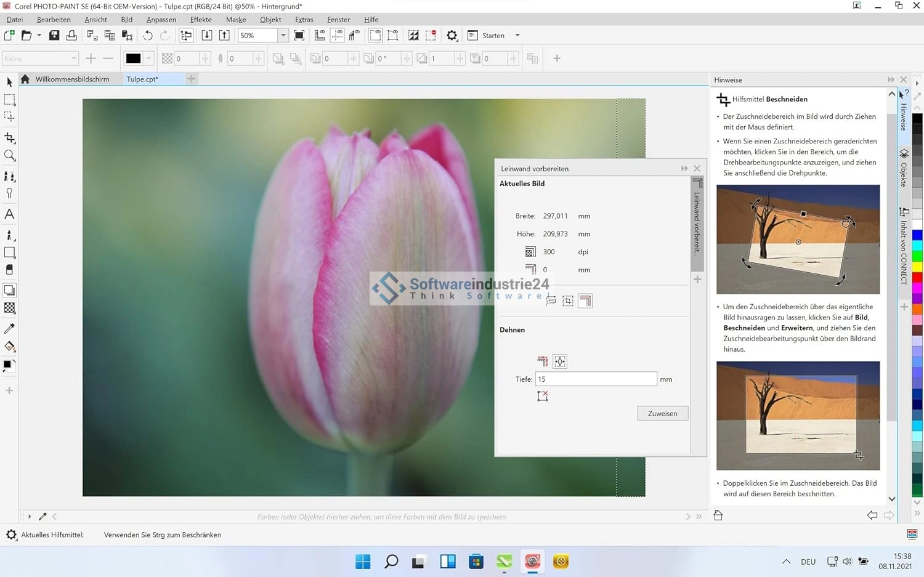This screenshot has height=577, width=924.
Task: Select the Crop tool in the toolbox
Action: [9, 138]
